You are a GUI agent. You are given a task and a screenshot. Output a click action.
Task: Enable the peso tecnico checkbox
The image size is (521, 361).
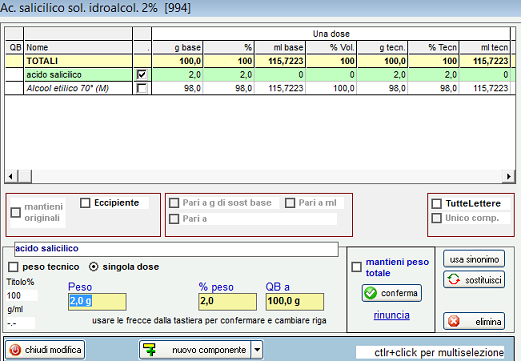[13, 267]
